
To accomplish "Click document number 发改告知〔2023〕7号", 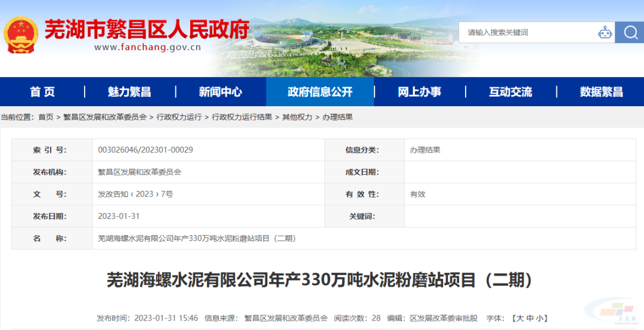I will [135, 194].
